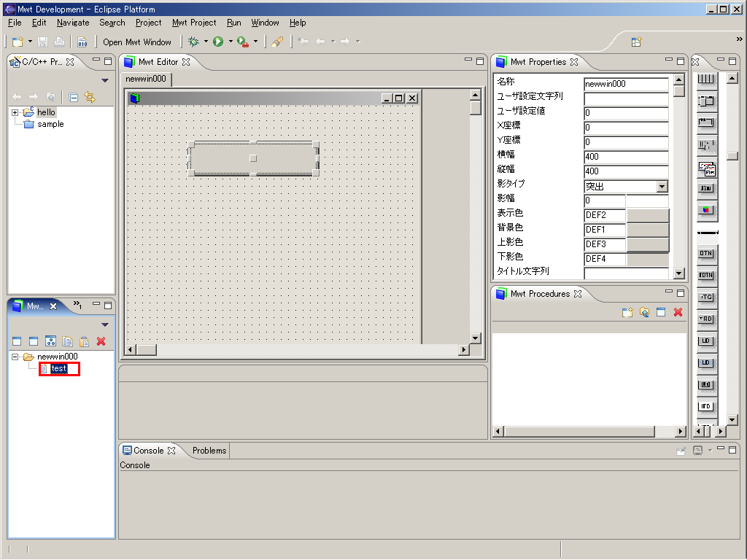
Task: Open the Window menu
Action: 265,23
